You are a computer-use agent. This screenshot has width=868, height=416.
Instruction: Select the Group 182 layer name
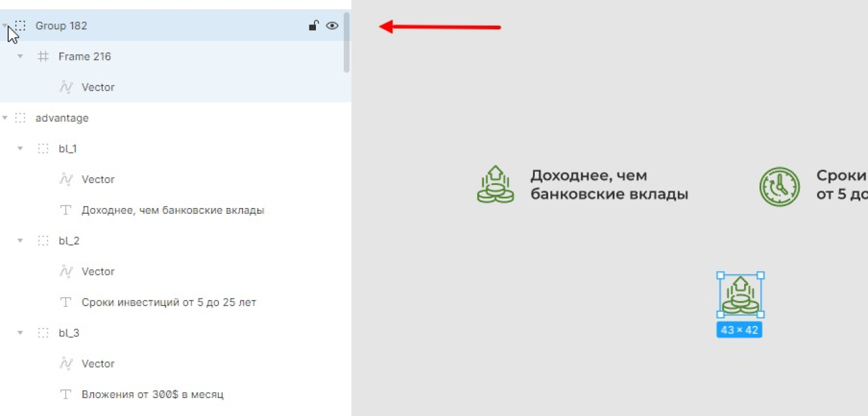pyautogui.click(x=61, y=26)
